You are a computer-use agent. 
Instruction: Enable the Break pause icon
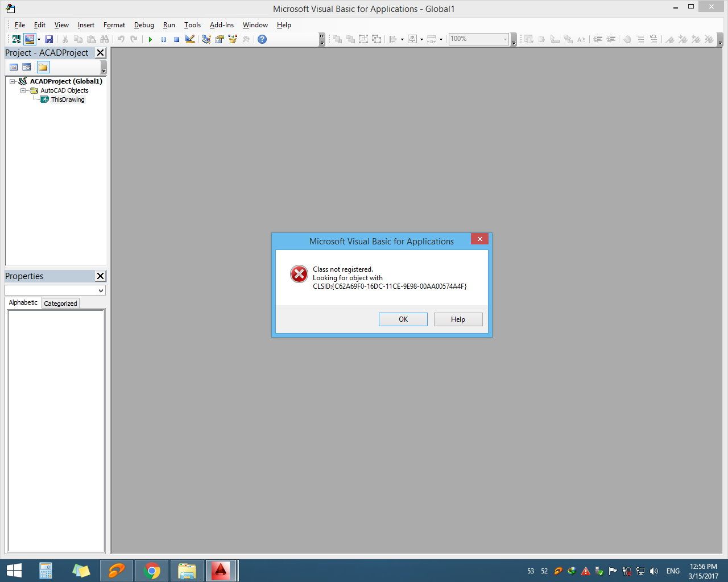(x=164, y=39)
